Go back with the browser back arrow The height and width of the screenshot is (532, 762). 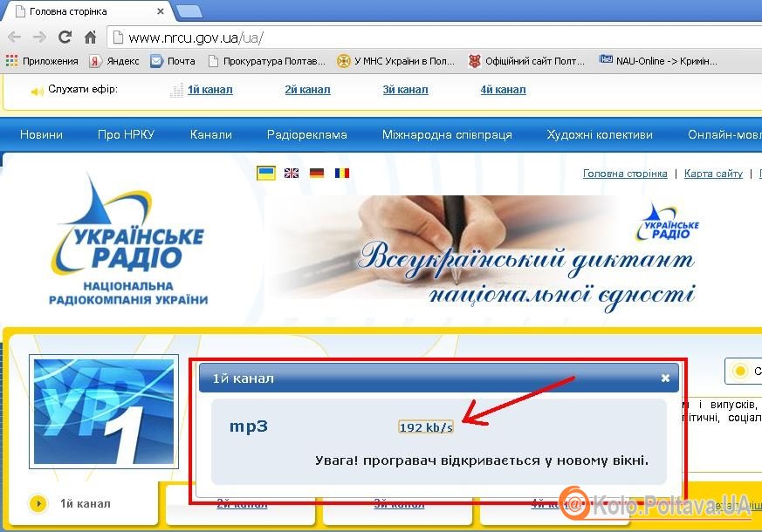point(15,37)
